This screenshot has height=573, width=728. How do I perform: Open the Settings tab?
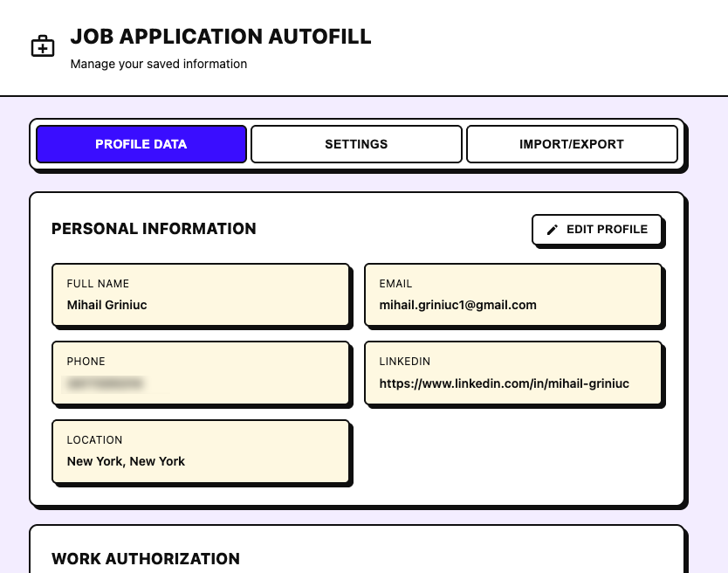click(356, 144)
